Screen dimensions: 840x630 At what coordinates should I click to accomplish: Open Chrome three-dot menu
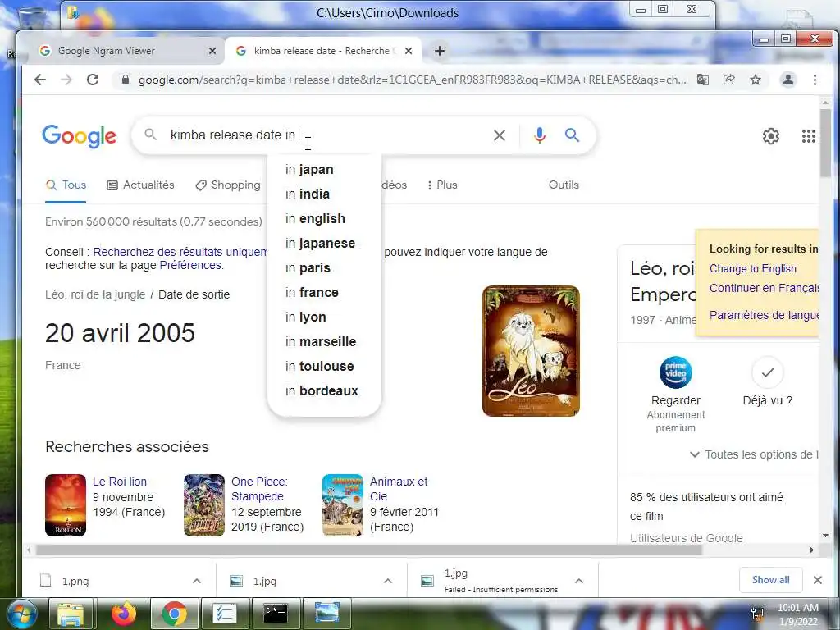(x=815, y=80)
